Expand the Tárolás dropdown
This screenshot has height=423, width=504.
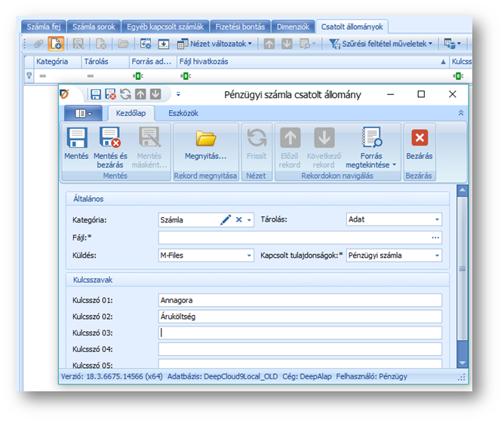coord(437,220)
